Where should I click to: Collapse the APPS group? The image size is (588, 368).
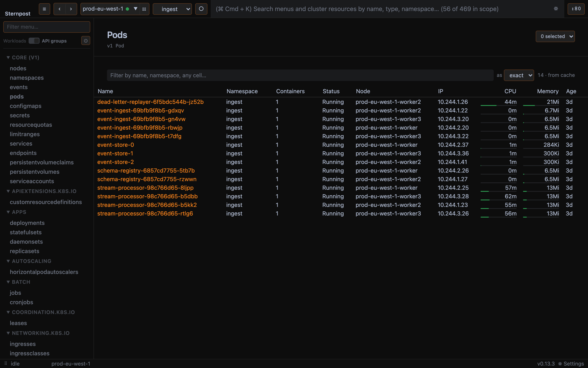point(17,212)
